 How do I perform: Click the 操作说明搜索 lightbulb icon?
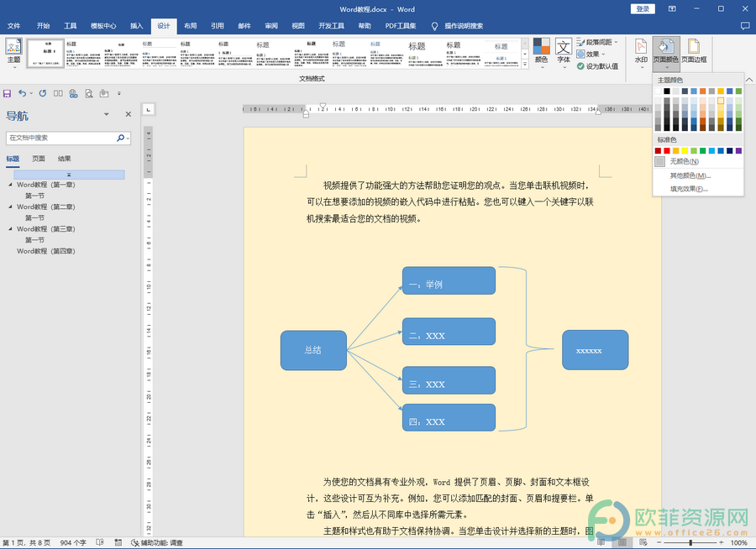[434, 26]
